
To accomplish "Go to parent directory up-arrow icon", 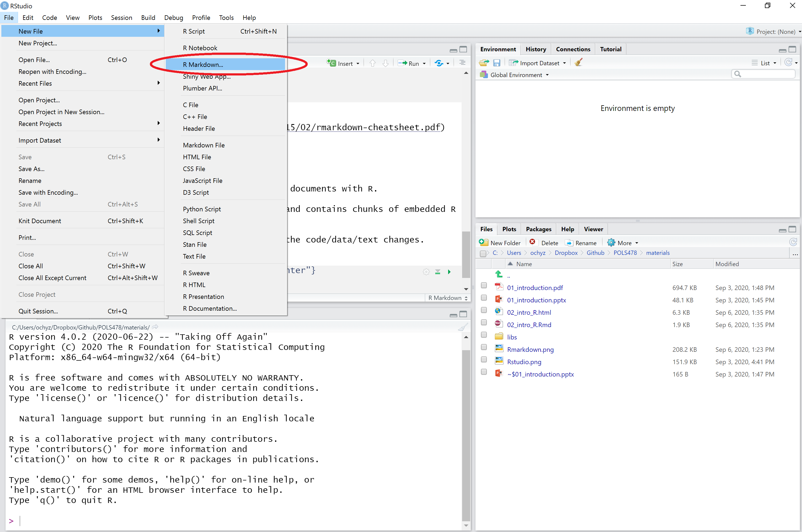I will [499, 274].
